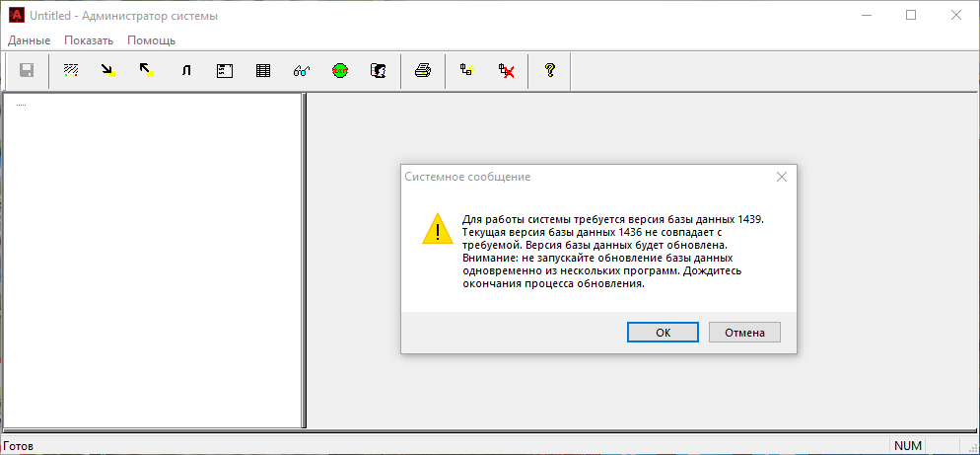Open the Данные menu
Viewport: 980px width, 455px height.
click(x=30, y=40)
